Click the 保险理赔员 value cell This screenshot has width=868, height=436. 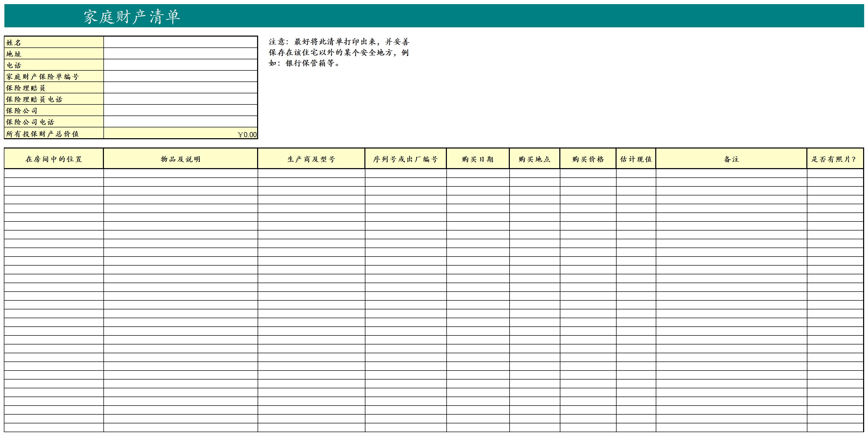[180, 88]
